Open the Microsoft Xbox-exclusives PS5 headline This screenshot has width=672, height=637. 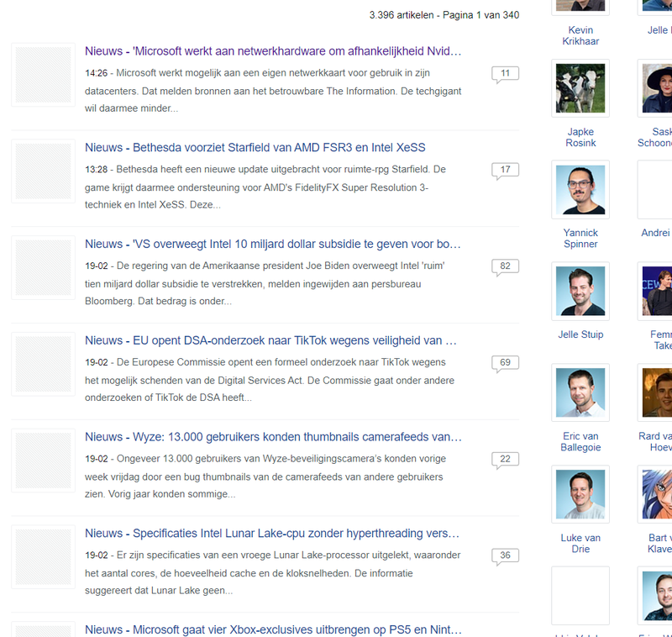273,629
